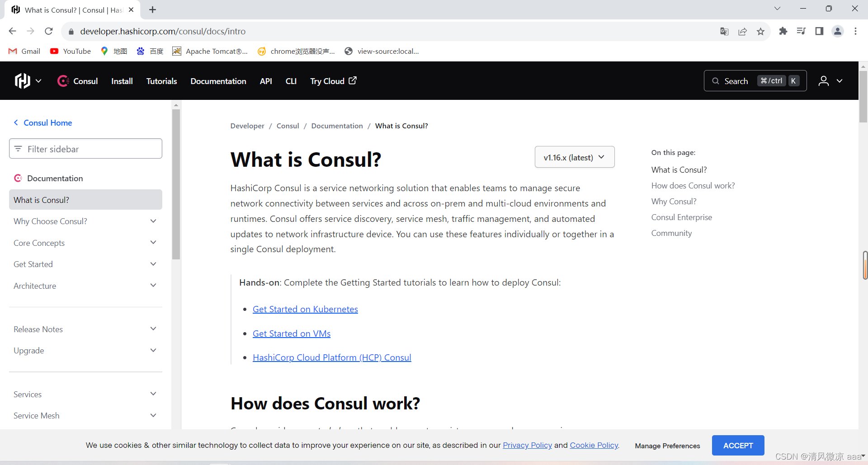Expand the Why Choose Consul? section

[x=85, y=221]
